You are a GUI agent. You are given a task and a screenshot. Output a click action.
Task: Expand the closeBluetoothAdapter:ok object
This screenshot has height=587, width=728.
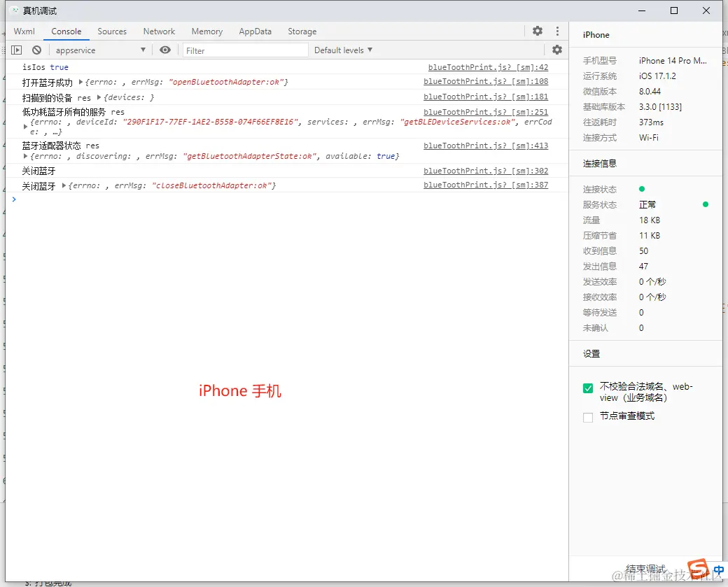(x=64, y=185)
